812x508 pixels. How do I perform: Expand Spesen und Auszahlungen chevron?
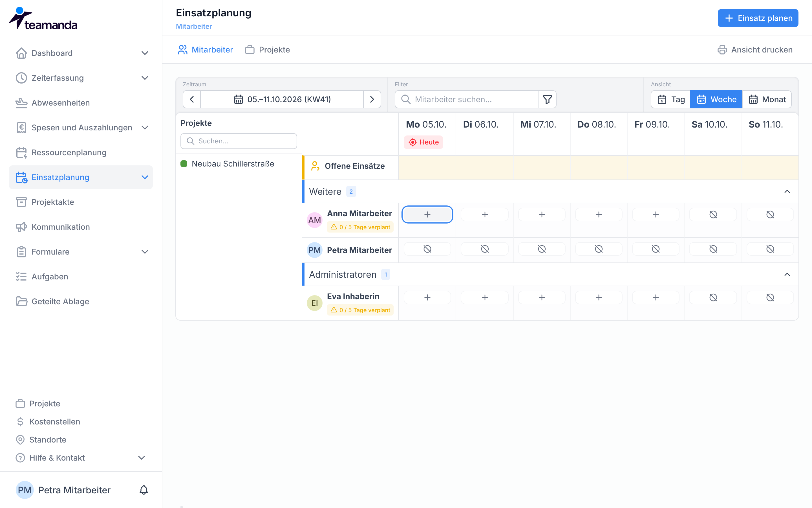point(145,128)
